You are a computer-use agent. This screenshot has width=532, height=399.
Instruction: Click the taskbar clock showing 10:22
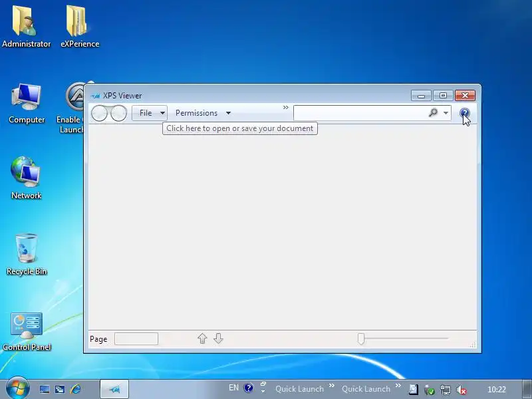496,390
